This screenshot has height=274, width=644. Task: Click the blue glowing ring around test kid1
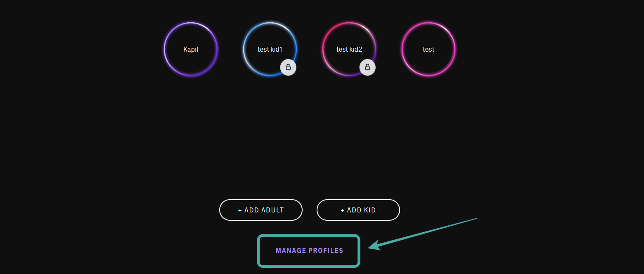(x=244, y=50)
